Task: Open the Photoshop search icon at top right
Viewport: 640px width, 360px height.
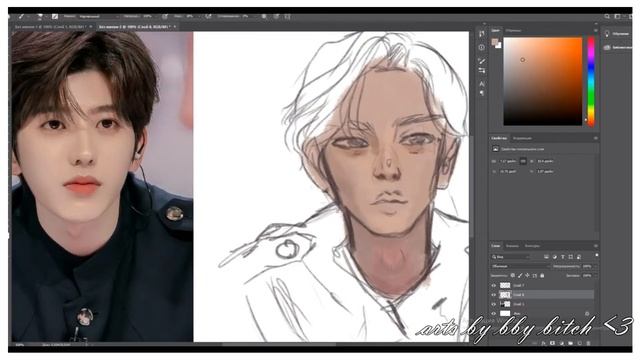Action: tap(607, 17)
